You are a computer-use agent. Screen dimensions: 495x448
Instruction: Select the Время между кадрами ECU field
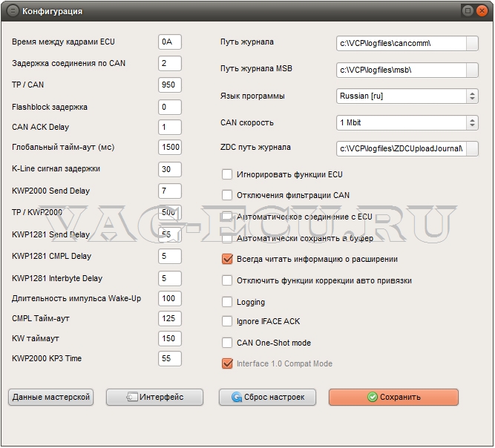coord(170,42)
